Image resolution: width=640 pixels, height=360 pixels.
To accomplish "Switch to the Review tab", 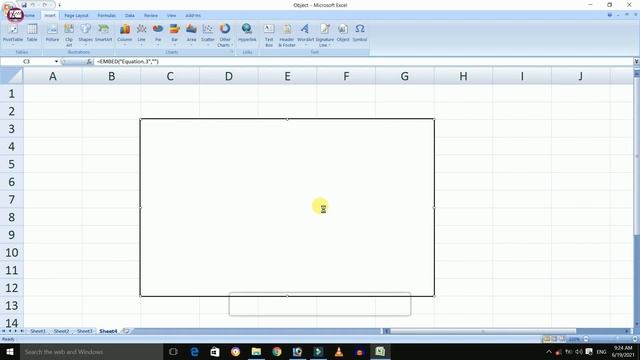I will pos(151,16).
